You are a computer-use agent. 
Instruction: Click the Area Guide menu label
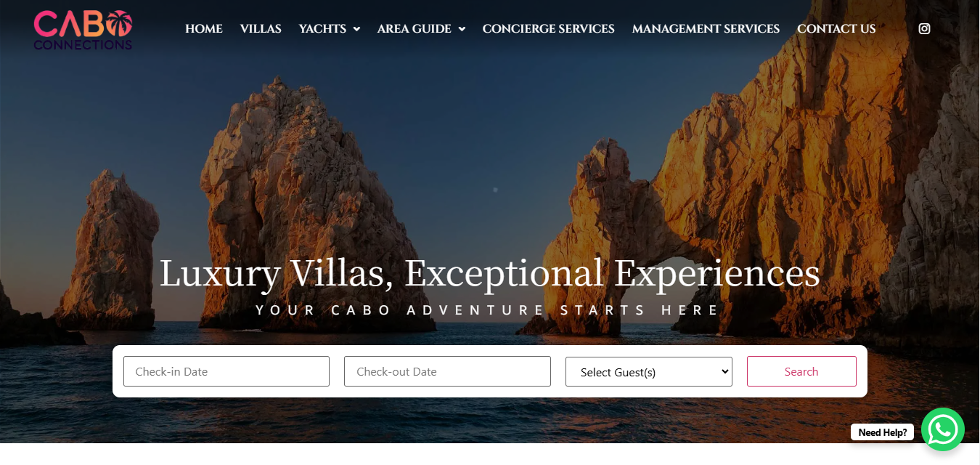point(415,29)
